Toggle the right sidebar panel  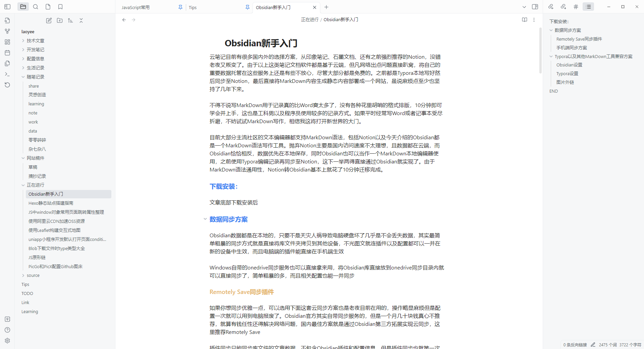click(x=535, y=7)
